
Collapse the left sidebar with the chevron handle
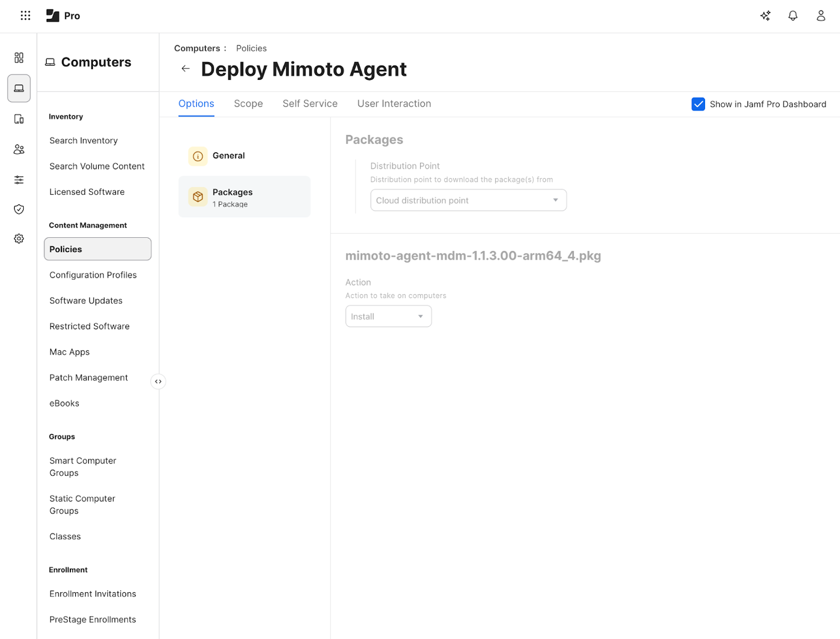coord(158,382)
